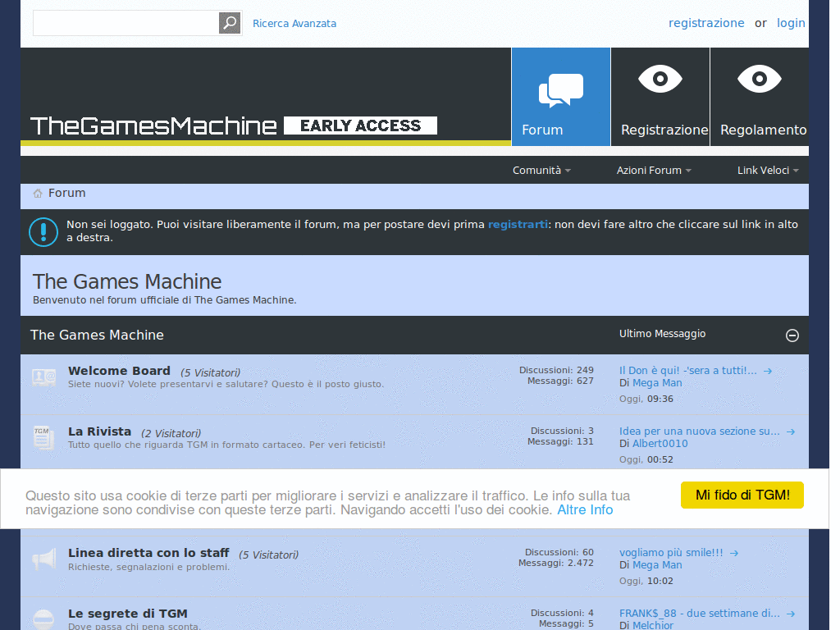Click the Forum speech bubbles icon

[561, 90]
